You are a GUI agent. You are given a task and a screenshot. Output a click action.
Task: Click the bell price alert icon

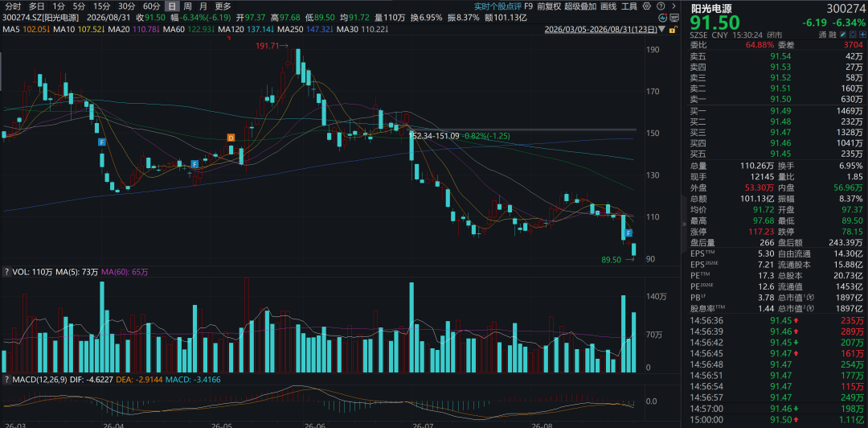point(853,35)
